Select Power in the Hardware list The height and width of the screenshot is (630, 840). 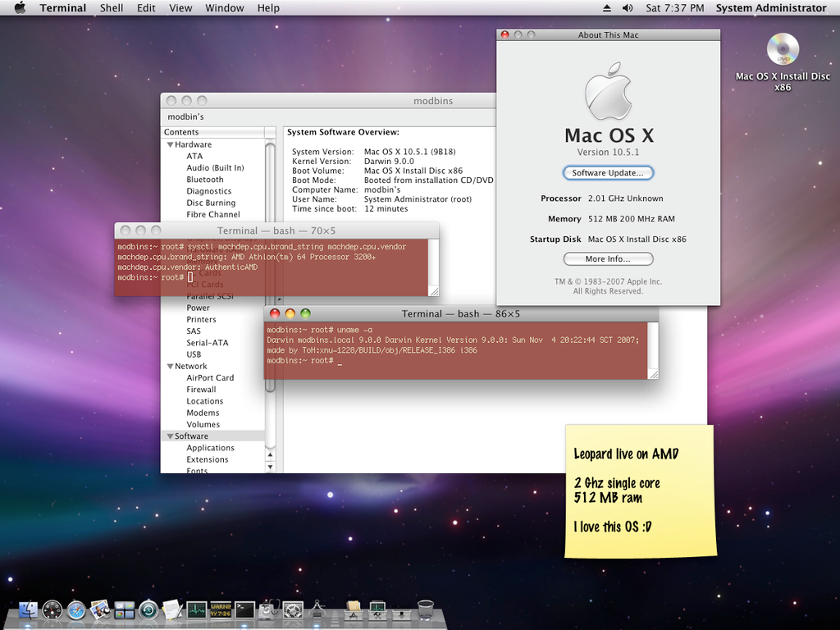pyautogui.click(x=198, y=308)
